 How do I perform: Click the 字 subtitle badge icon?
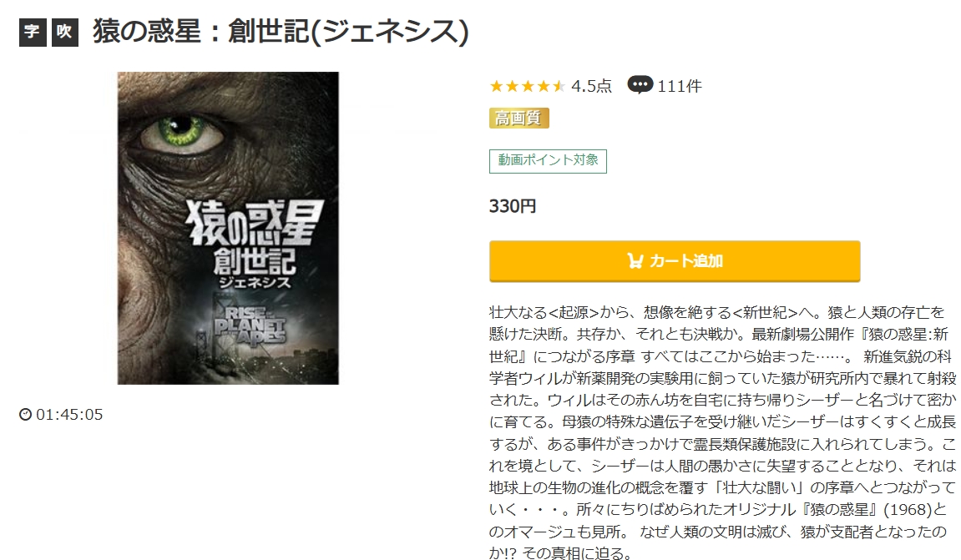tap(33, 33)
